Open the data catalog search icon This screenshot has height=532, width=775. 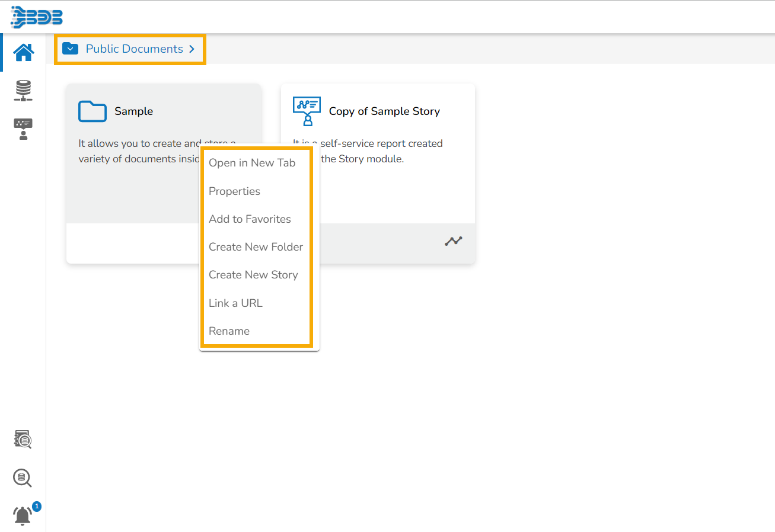coord(23,440)
